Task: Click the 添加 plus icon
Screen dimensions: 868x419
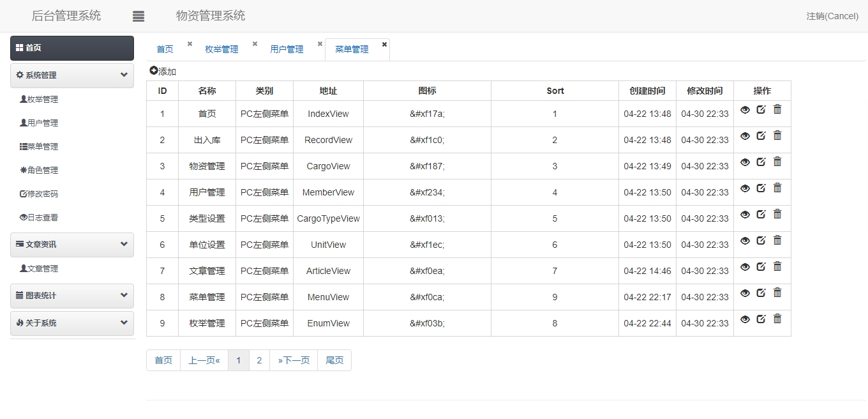Action: coord(154,71)
